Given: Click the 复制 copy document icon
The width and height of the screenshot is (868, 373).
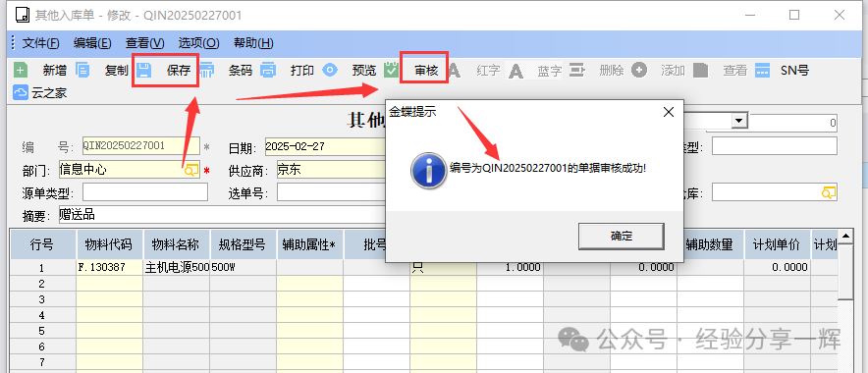Looking at the screenshot, I should pyautogui.click(x=82, y=71).
